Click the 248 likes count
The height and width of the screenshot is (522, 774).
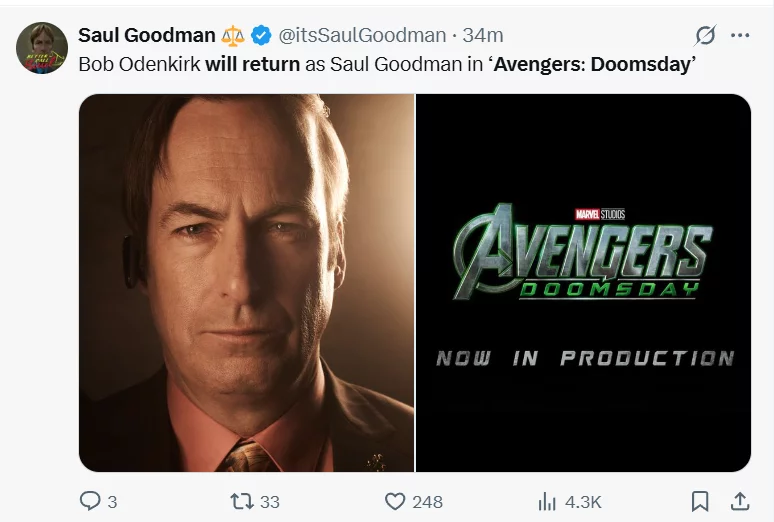pyautogui.click(x=427, y=502)
